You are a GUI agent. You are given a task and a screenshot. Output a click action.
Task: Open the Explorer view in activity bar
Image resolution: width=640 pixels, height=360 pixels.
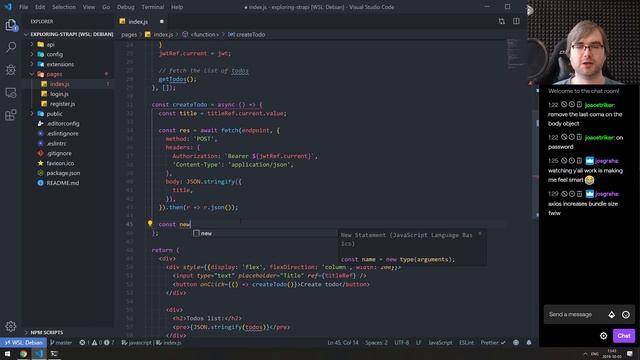11,25
